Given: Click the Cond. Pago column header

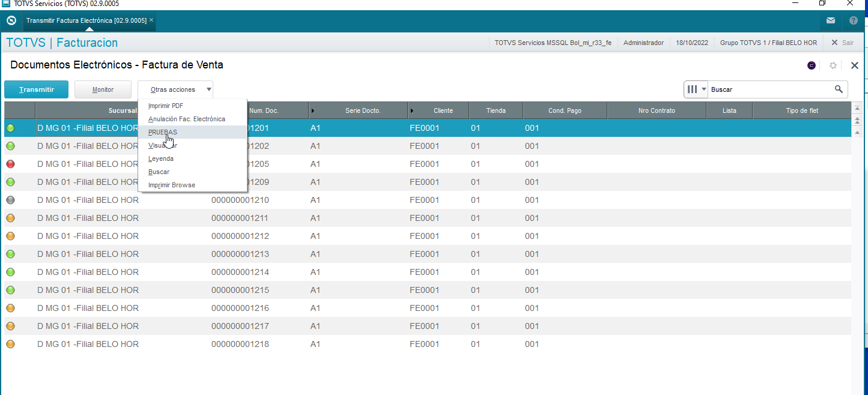Looking at the screenshot, I should pyautogui.click(x=565, y=110).
